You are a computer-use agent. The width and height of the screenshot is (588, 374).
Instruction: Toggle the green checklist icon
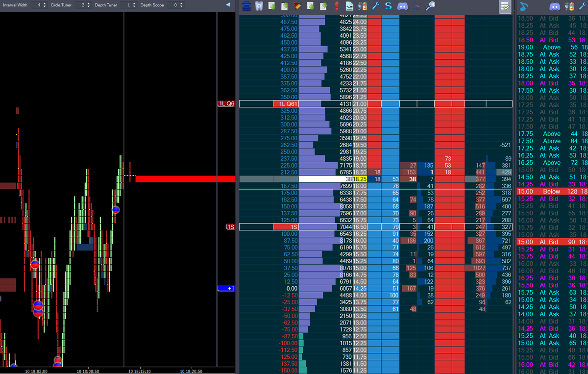click(x=505, y=6)
